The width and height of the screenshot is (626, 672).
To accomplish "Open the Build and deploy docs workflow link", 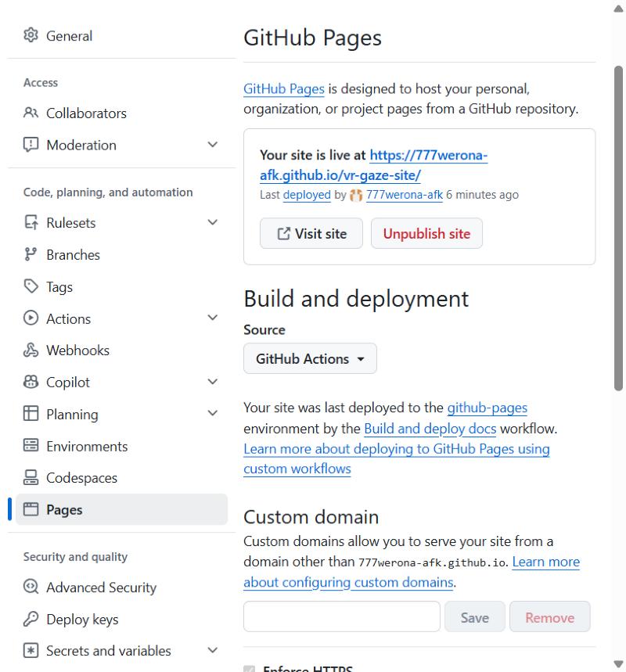I will coord(430,429).
